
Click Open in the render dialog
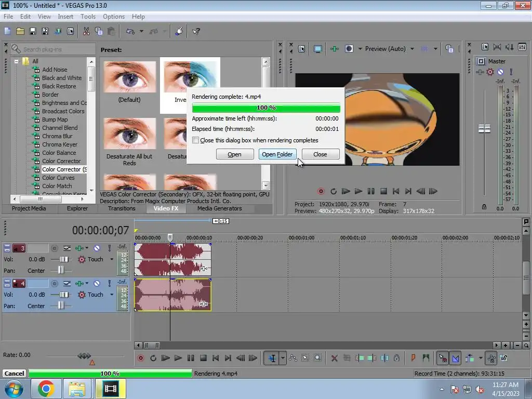(234, 154)
